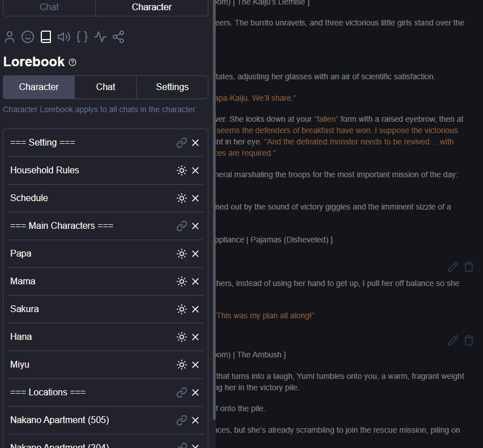Open the advanced activity pulse icon
Screen dimensions: 483x448
coord(100,37)
